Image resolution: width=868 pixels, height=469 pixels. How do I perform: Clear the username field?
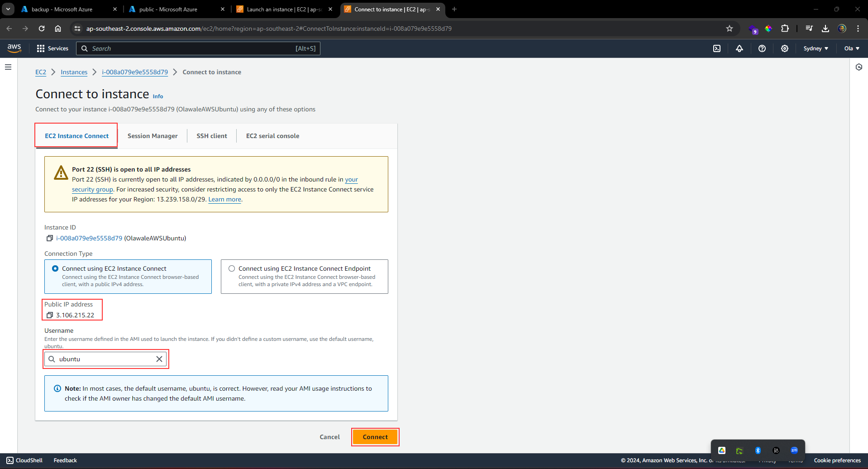[159, 359]
